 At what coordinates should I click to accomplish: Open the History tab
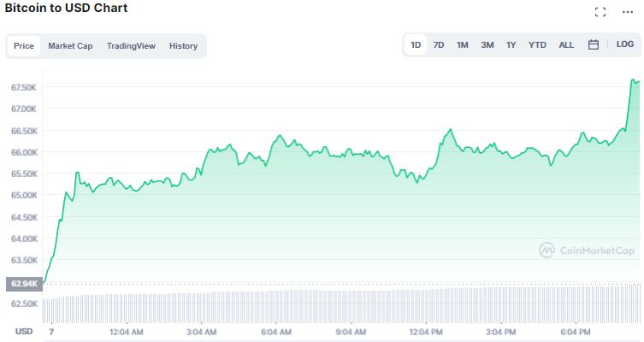(183, 45)
